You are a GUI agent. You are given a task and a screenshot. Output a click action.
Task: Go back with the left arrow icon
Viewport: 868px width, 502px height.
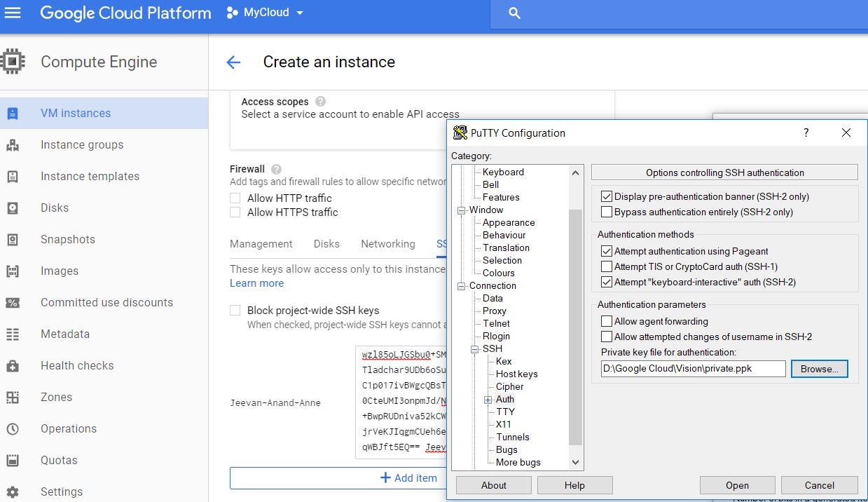pos(233,62)
